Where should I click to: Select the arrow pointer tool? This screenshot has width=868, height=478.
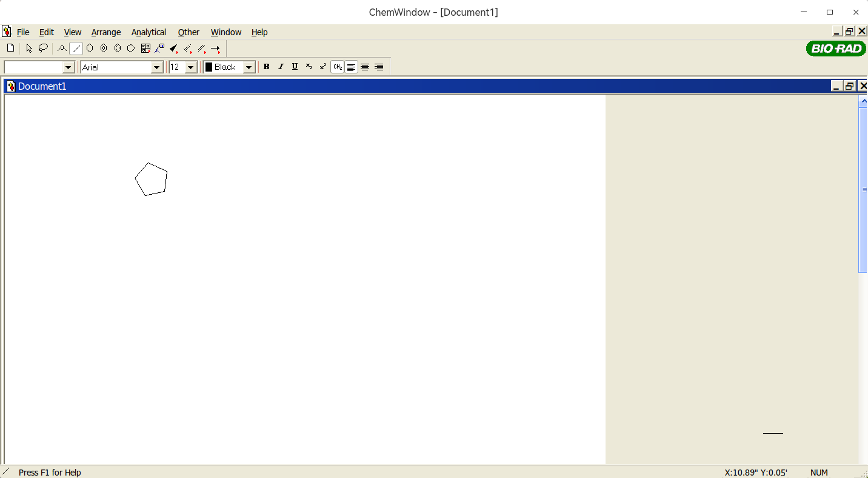pos(29,49)
